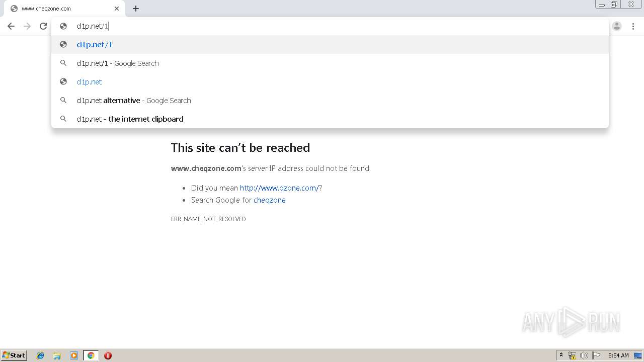Go back using the browser back arrow

[x=11, y=26]
